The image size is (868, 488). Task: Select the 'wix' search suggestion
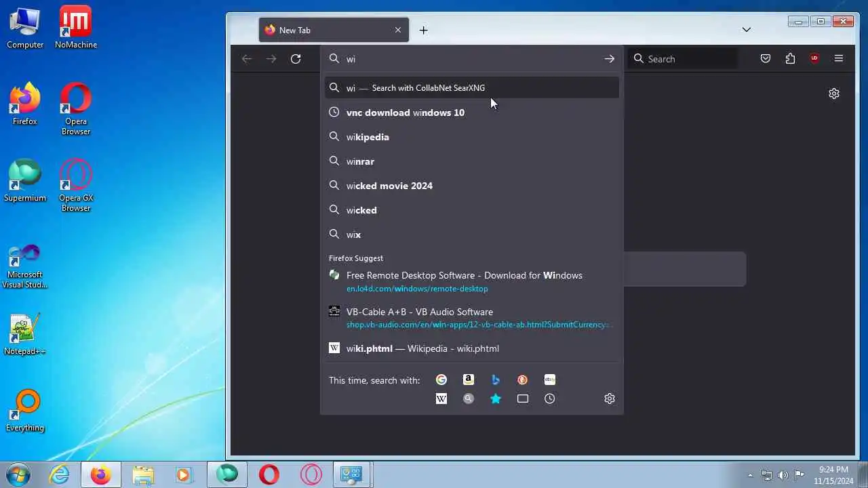(x=472, y=235)
